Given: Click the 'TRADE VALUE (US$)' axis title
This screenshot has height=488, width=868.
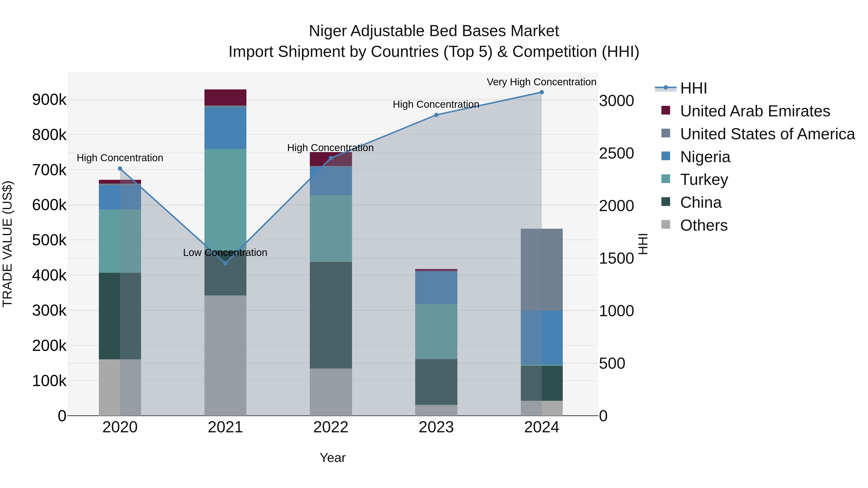Looking at the screenshot, I should pos(7,244).
